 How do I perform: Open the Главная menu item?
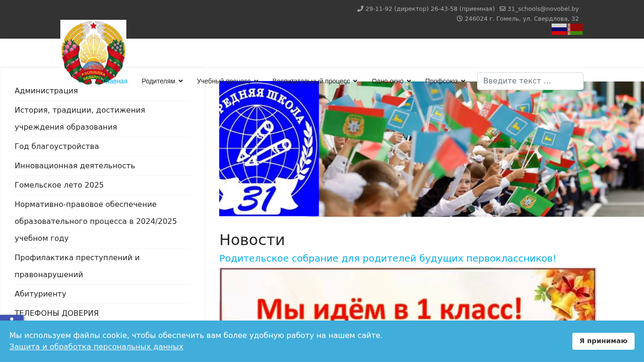[x=116, y=81]
